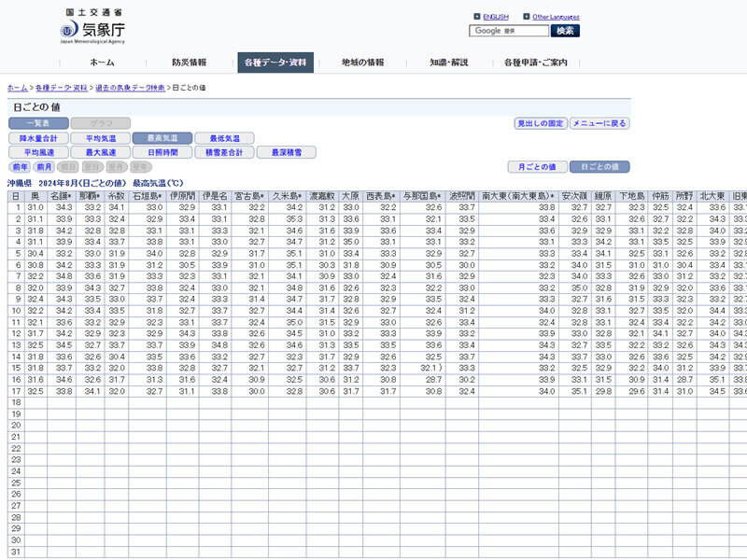Follow the ホーム breadcrumb link
The height and width of the screenshot is (560, 747).
coord(17,88)
